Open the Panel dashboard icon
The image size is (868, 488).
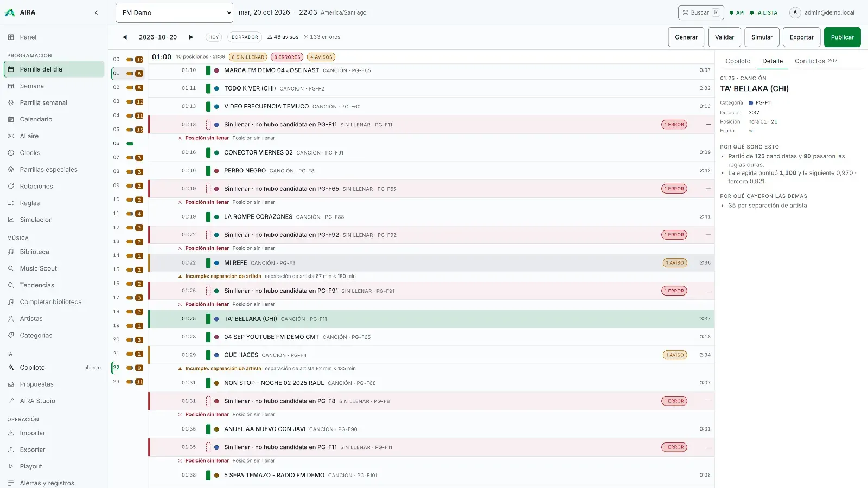pyautogui.click(x=11, y=37)
